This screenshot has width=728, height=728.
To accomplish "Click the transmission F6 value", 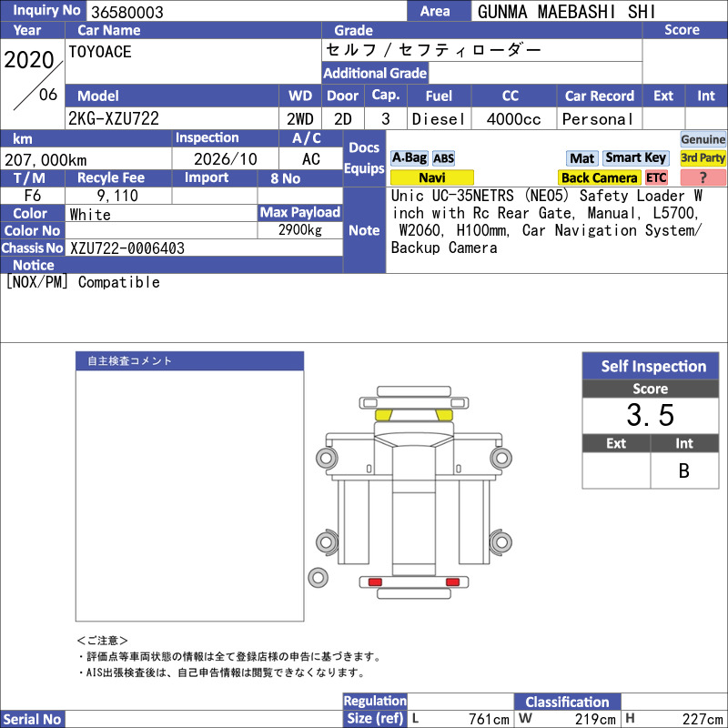I will (33, 196).
